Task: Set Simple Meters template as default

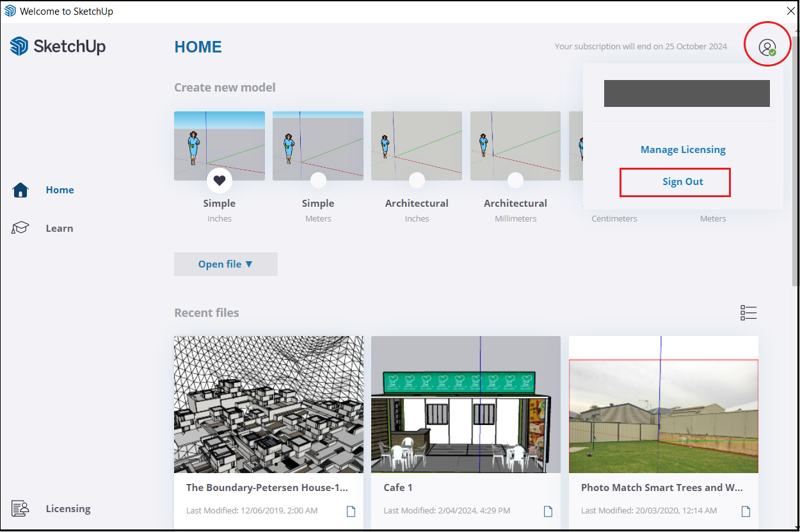Action: (x=318, y=181)
